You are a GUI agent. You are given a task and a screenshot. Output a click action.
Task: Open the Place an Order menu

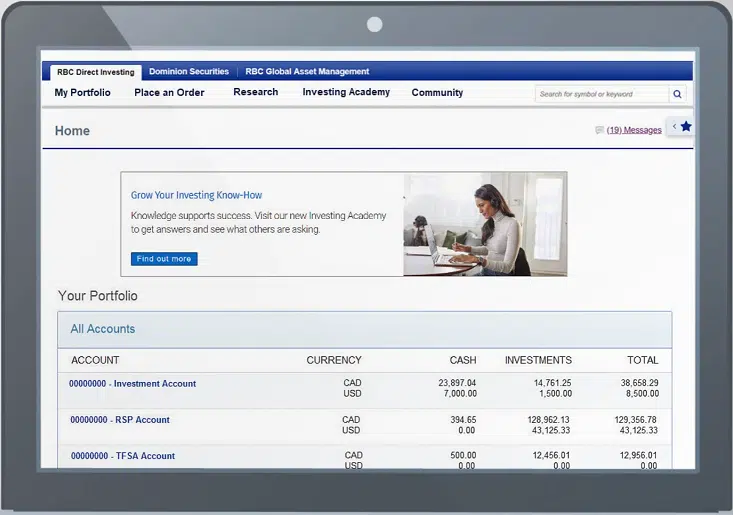pyautogui.click(x=169, y=93)
